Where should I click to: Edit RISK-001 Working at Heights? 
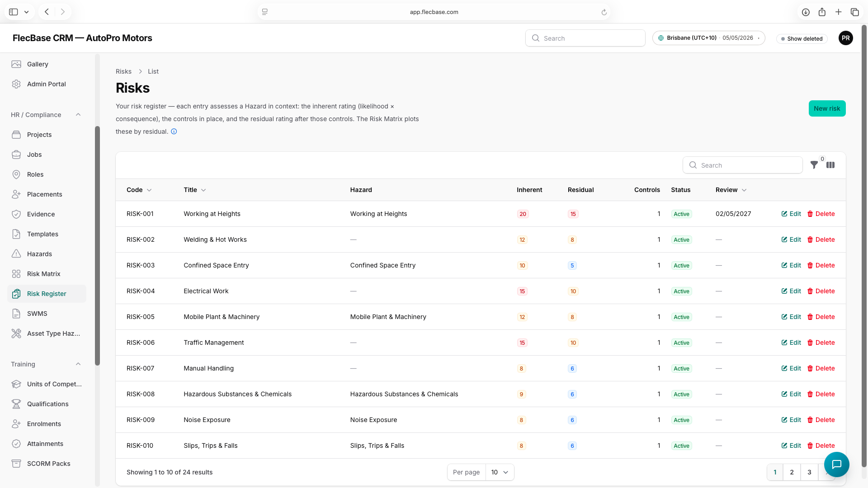791,214
